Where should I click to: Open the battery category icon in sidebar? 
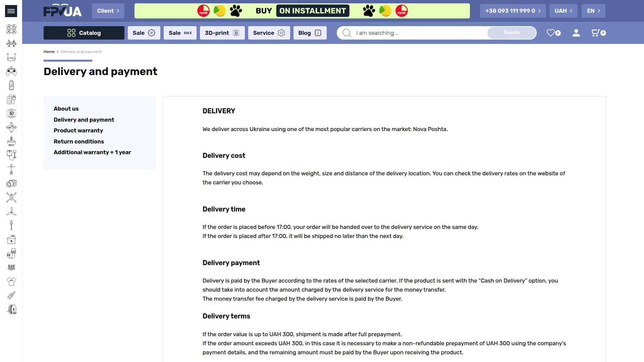coord(11,85)
